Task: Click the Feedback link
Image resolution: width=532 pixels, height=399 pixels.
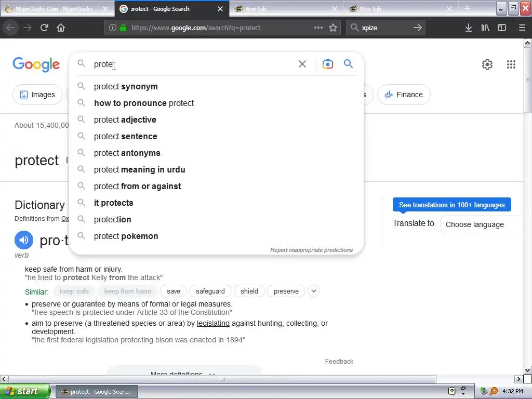Action: 339,362
